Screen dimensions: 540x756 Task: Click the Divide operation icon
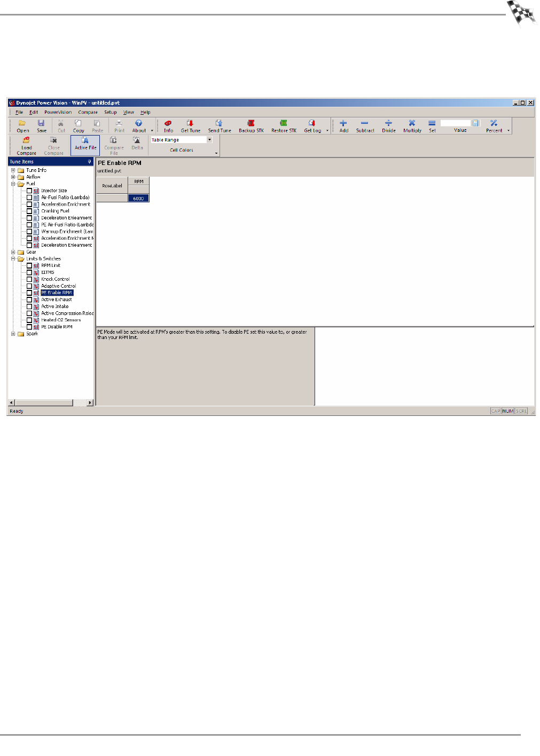[x=389, y=126]
